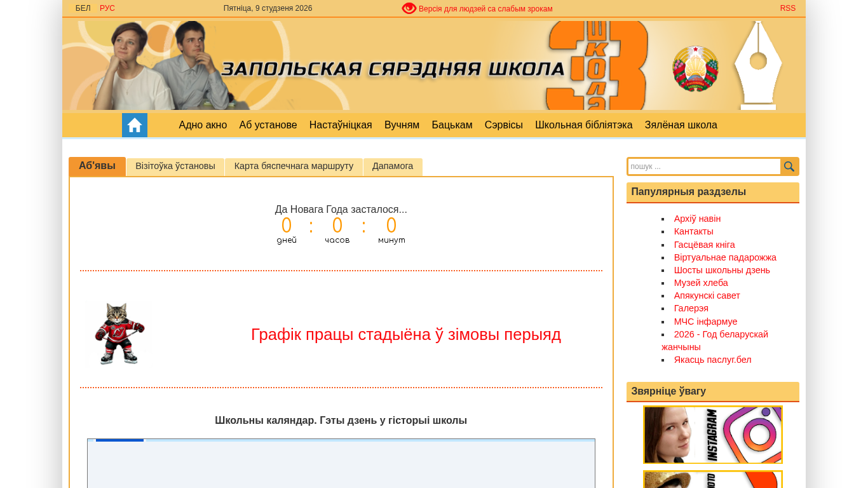Open 2026 - Год беларускай жанчыны link
The height and width of the screenshot is (488, 868).
[715, 341]
